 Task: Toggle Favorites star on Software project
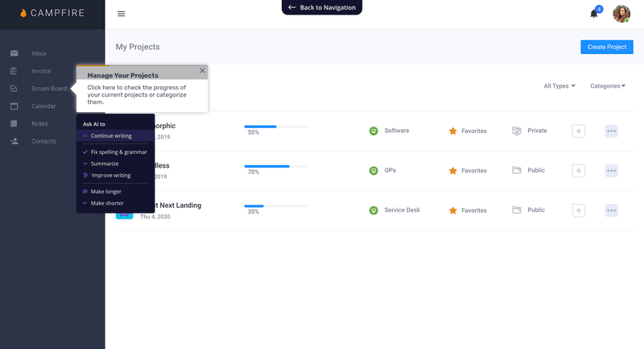[x=452, y=131]
